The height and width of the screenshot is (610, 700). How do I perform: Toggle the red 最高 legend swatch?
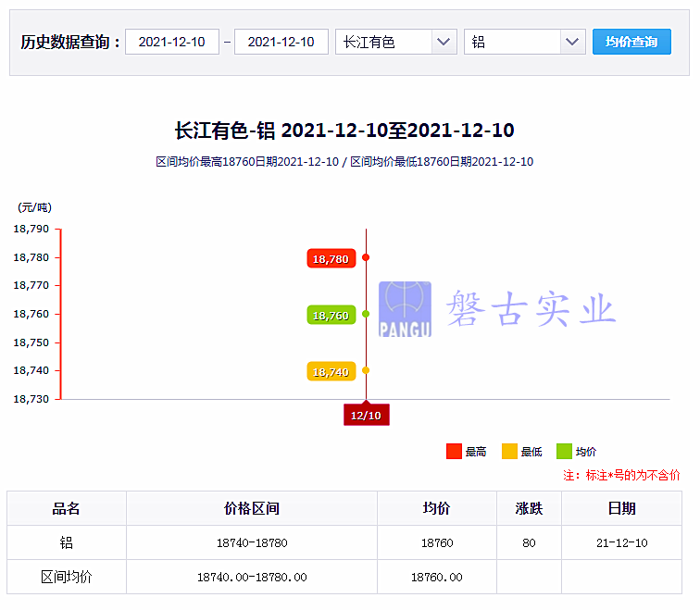454,451
